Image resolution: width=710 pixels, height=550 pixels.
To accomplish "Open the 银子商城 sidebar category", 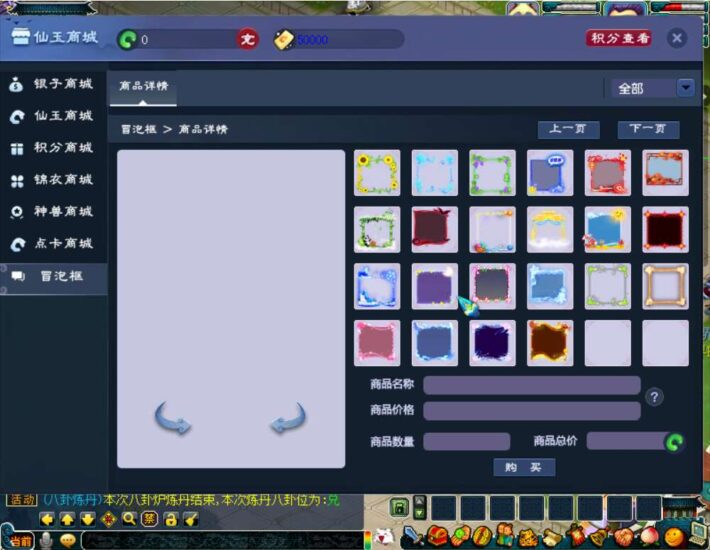I will pos(54,84).
